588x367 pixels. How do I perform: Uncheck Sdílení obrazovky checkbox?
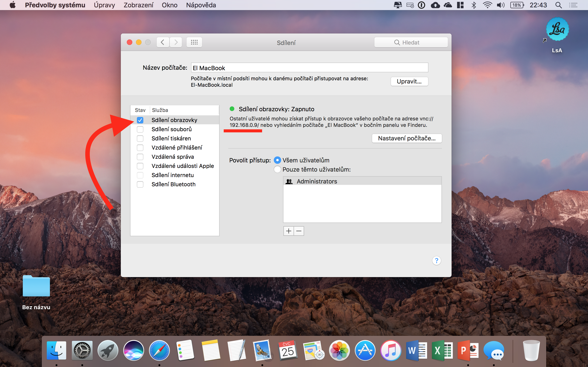pos(140,120)
